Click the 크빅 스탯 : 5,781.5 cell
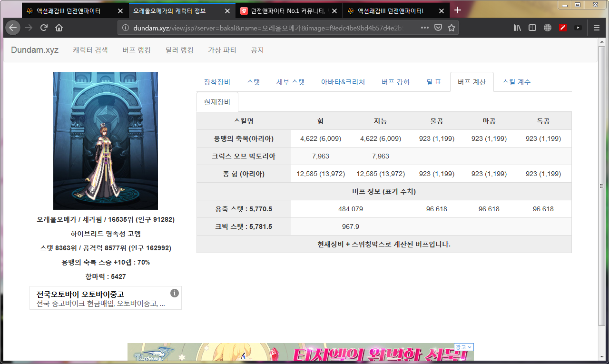Image resolution: width=609 pixels, height=364 pixels. click(x=244, y=226)
